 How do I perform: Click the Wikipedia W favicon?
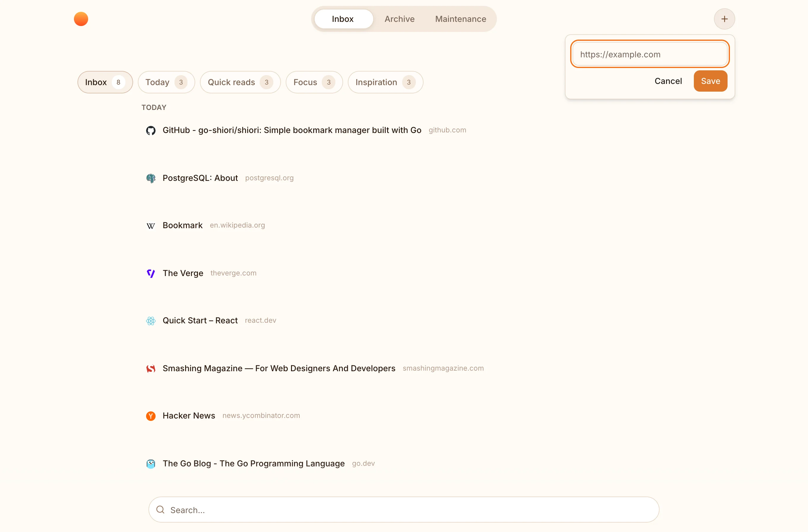click(151, 226)
